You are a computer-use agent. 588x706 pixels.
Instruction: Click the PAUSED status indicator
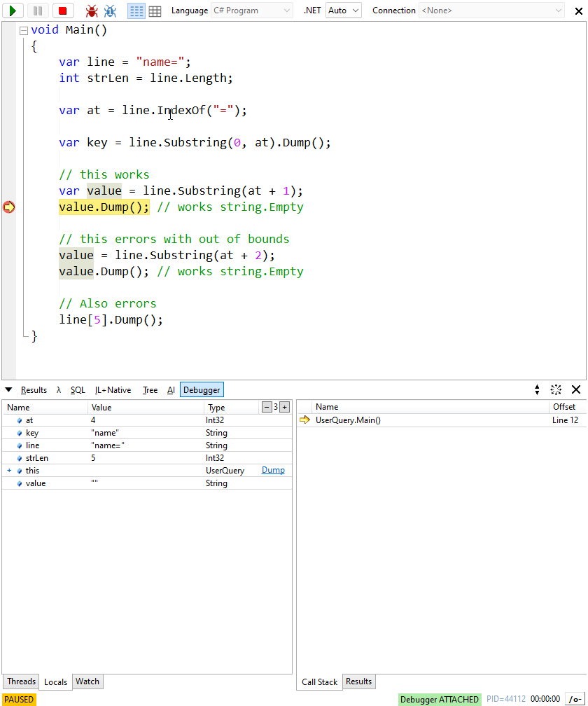tap(19, 699)
